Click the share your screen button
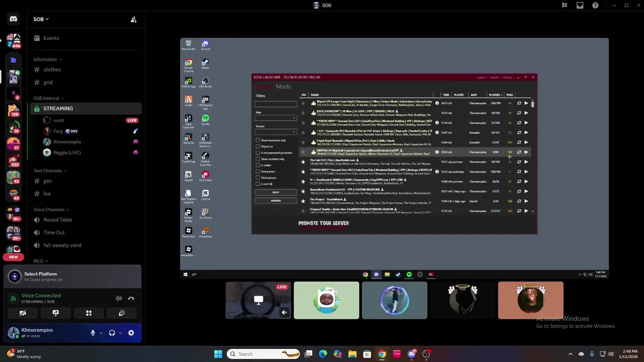 click(x=56, y=313)
